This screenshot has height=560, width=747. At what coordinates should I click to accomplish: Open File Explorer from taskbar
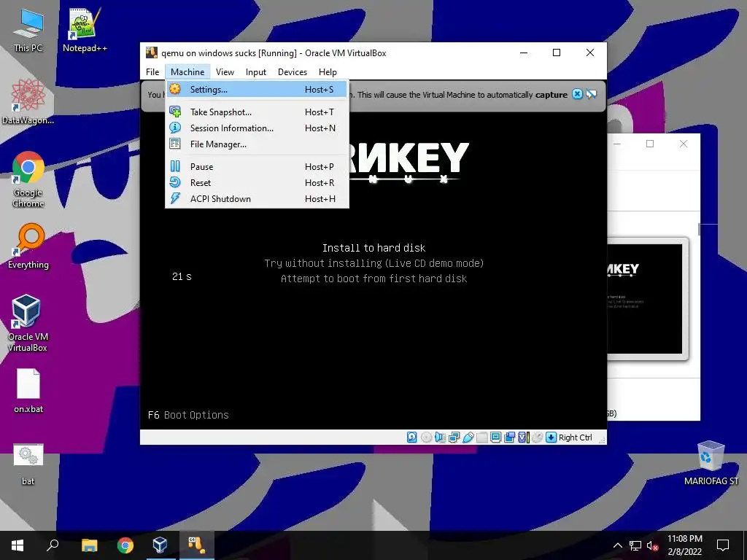click(89, 545)
